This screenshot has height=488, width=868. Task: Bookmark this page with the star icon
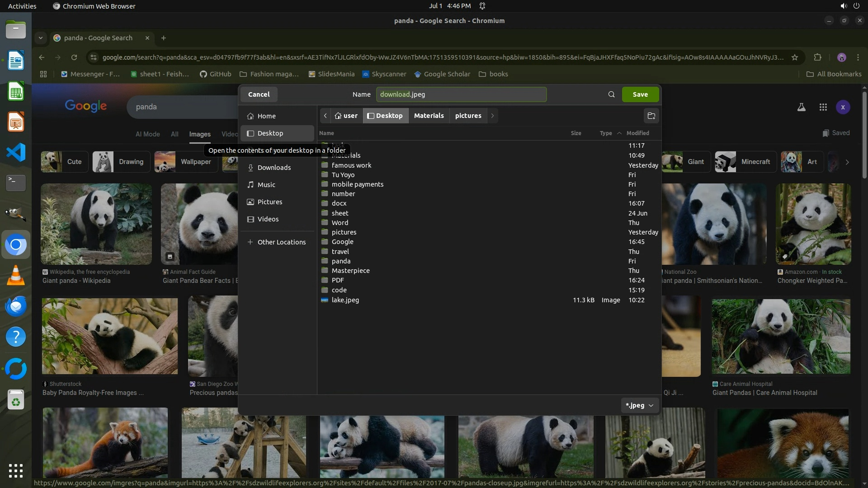795,57
